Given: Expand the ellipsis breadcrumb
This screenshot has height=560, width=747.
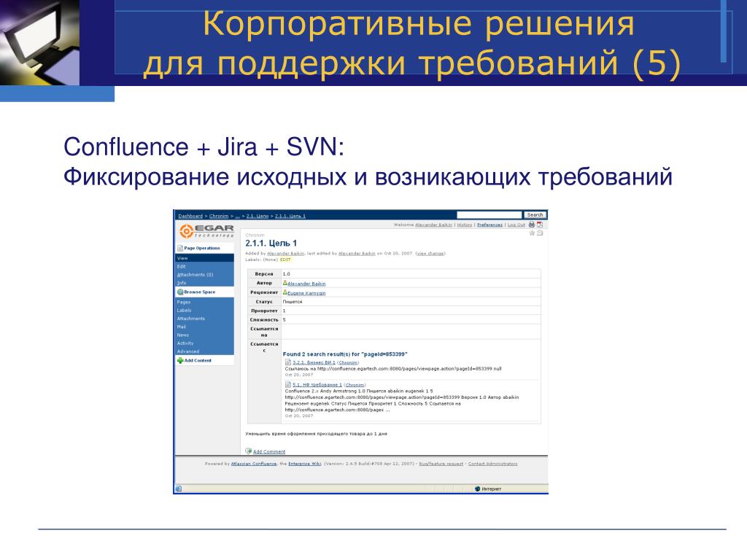Looking at the screenshot, I should click(237, 216).
